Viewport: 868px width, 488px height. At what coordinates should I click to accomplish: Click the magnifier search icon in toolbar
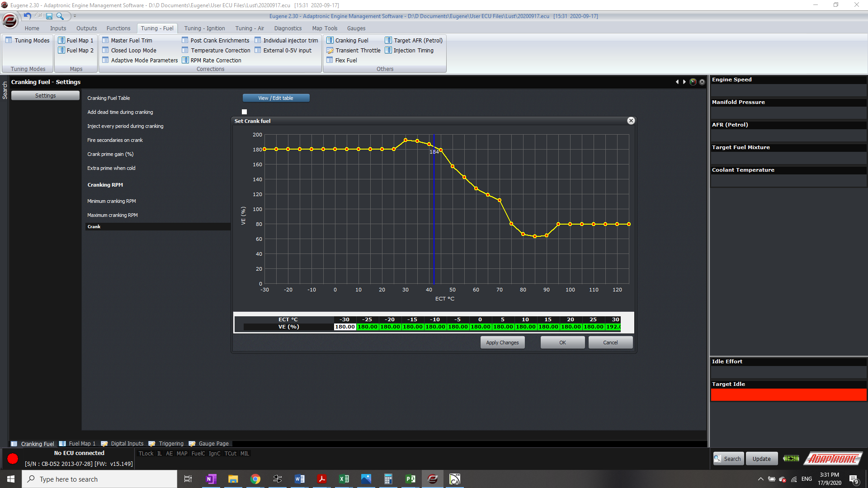click(60, 16)
